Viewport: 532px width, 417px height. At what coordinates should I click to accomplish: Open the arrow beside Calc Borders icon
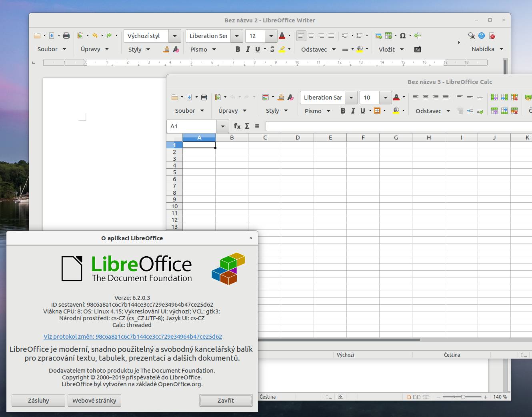click(x=384, y=111)
